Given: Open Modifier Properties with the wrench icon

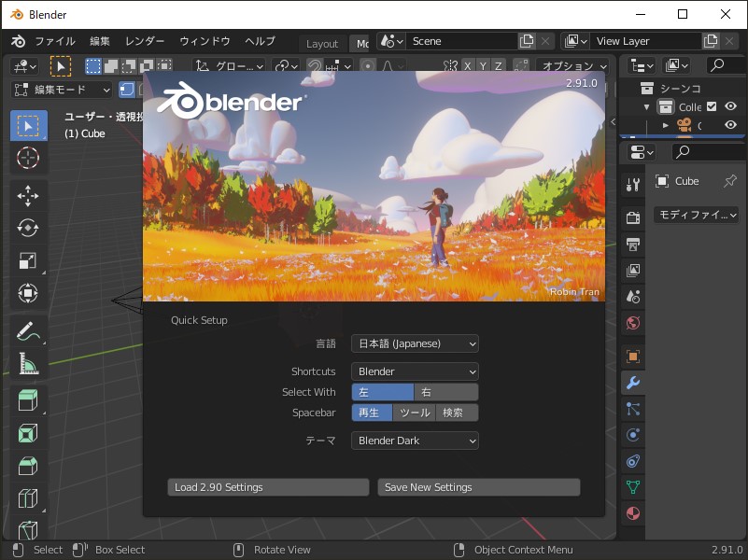Looking at the screenshot, I should [633, 382].
